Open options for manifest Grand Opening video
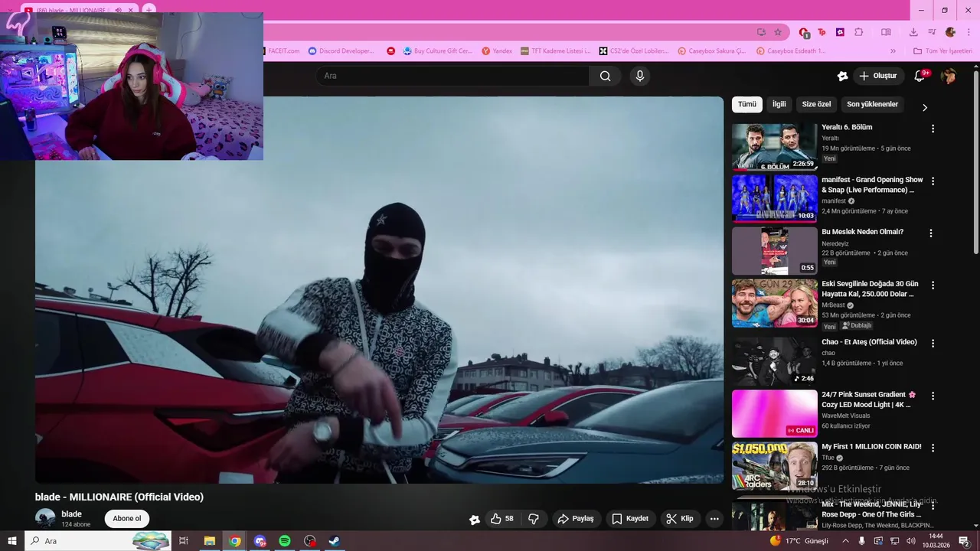Screen dimensions: 980x551 (933, 181)
